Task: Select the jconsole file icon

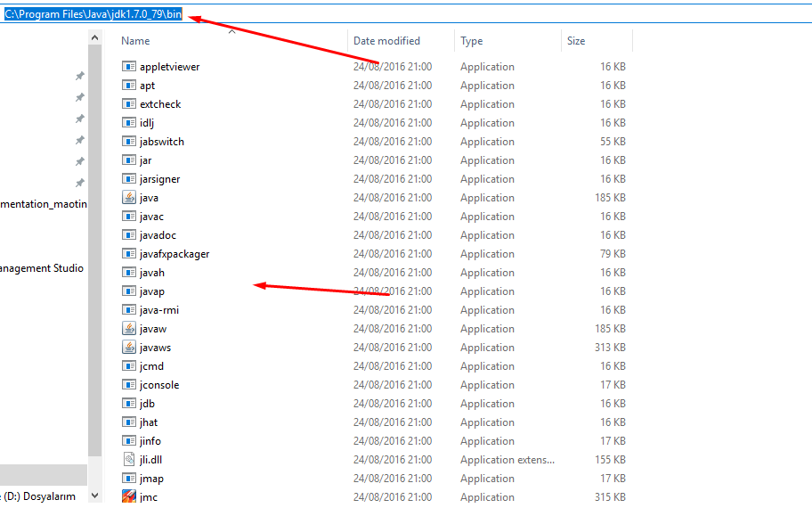Action: 129,385
